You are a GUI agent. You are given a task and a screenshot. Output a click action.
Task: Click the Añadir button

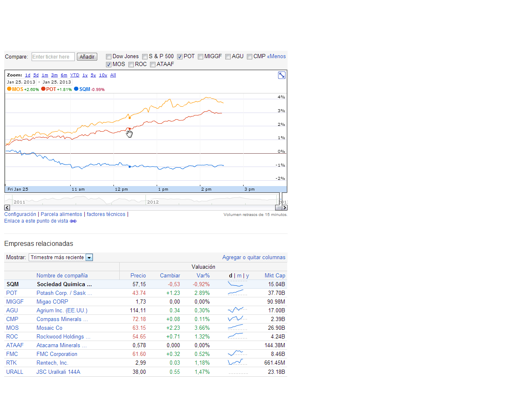87,57
